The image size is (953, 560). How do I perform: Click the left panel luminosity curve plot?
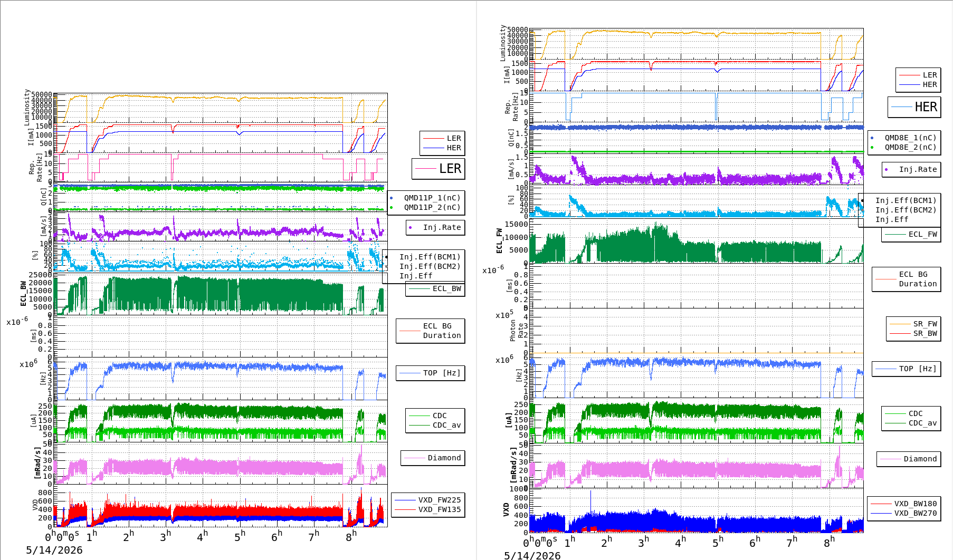221,109
